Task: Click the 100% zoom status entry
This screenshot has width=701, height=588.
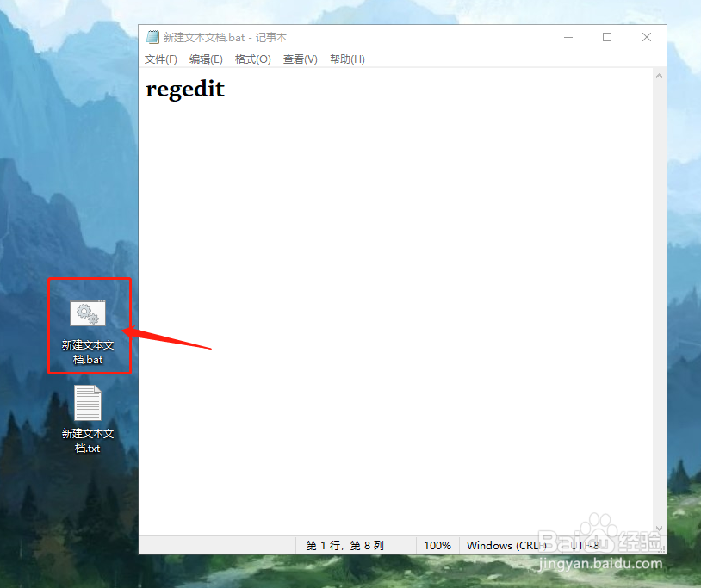Action: (x=437, y=545)
